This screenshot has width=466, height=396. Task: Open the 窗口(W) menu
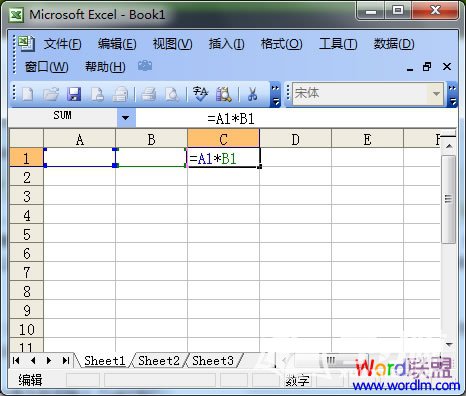[47, 67]
